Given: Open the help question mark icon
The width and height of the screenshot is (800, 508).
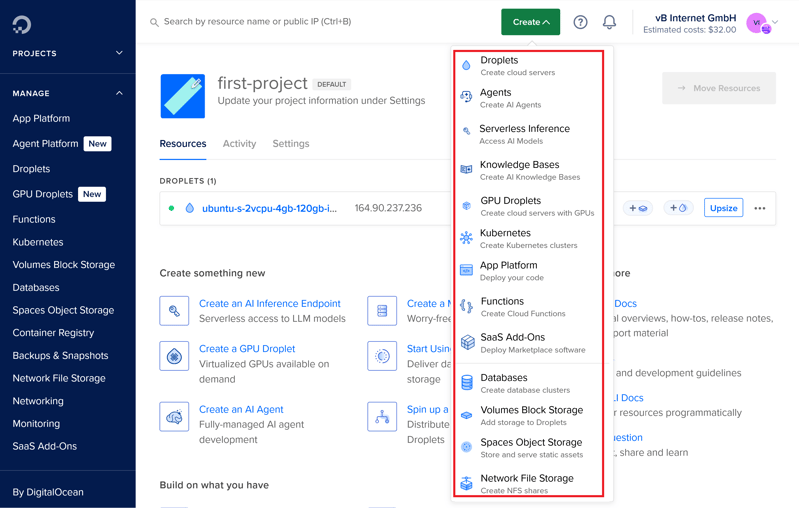Looking at the screenshot, I should coord(580,22).
